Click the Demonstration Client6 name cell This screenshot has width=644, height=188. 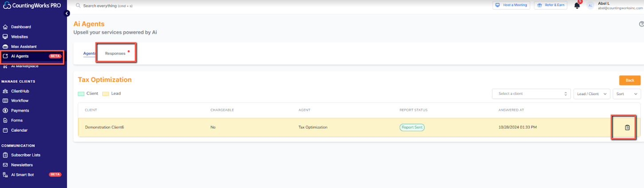[x=104, y=127]
